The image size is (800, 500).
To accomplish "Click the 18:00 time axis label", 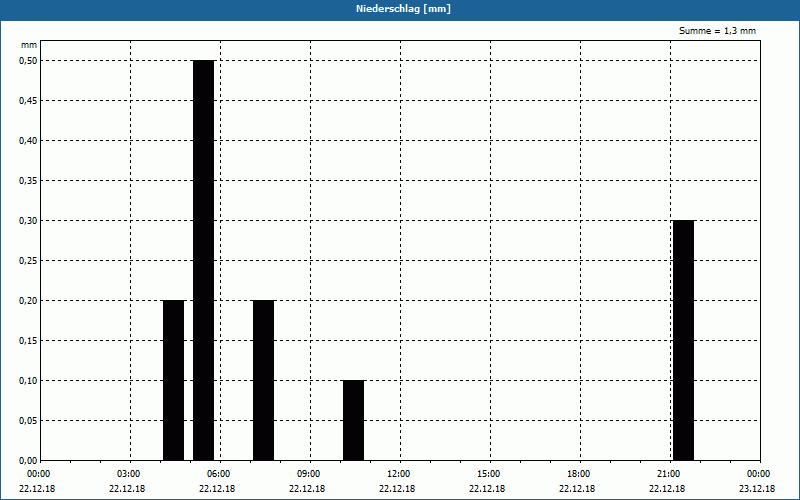I will 579,474.
